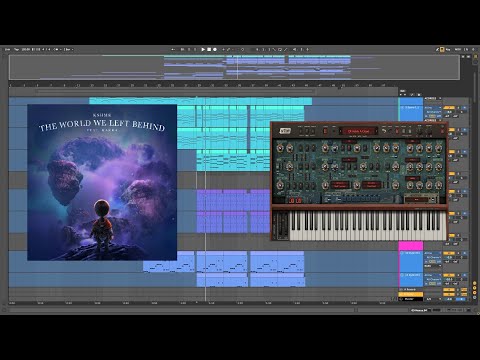Click the red numeric display on synth's lower left
The height and width of the screenshot is (360, 480).
295,200
